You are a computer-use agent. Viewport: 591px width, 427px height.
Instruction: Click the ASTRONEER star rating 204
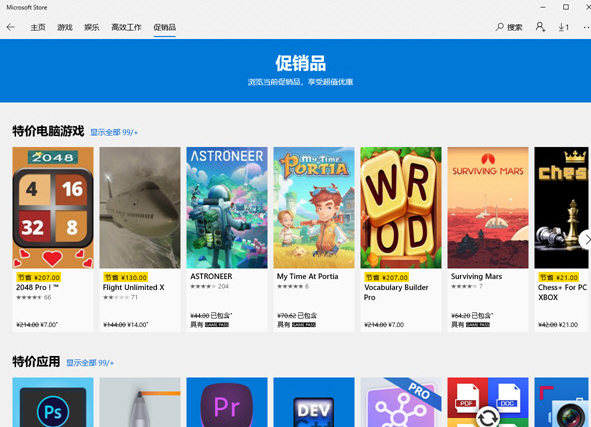coord(210,286)
